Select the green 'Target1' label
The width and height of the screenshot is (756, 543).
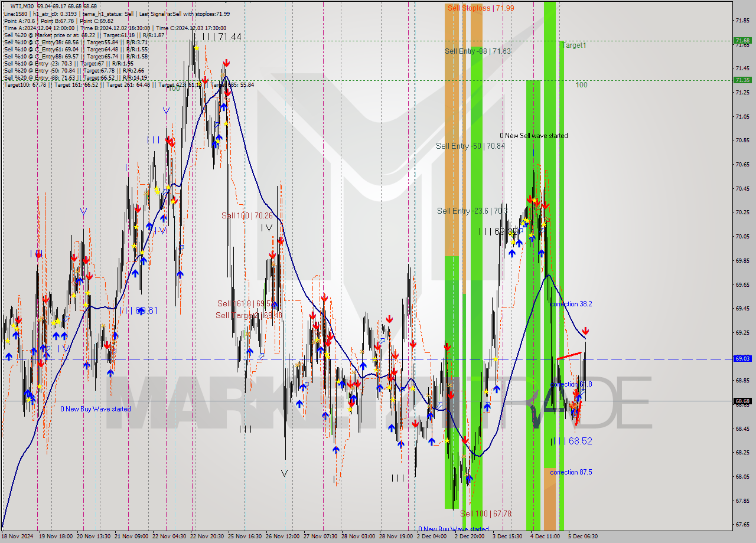[x=573, y=45]
